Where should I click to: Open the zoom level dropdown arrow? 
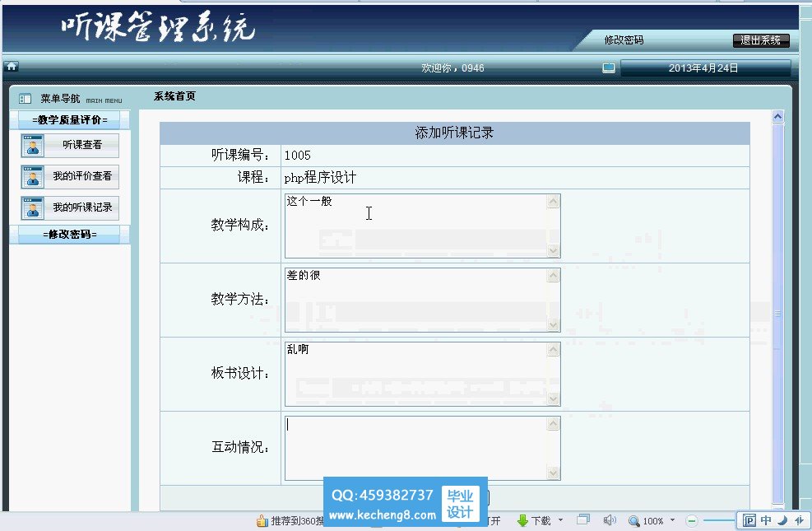click(x=672, y=520)
